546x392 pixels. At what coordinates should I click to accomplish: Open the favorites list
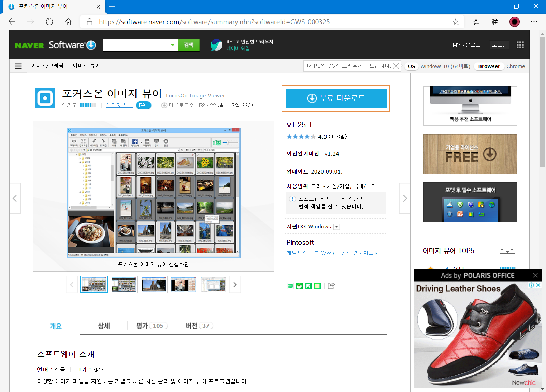point(476,22)
